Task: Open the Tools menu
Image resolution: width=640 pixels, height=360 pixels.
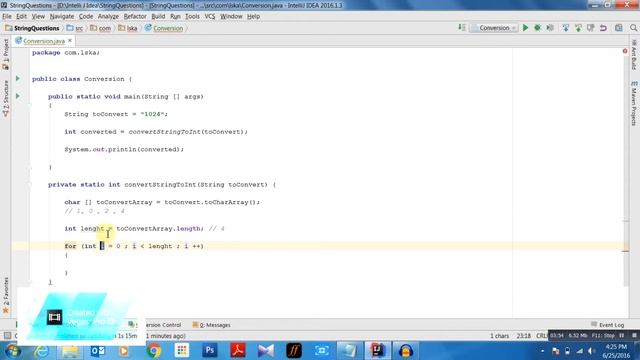Action: coord(192,16)
